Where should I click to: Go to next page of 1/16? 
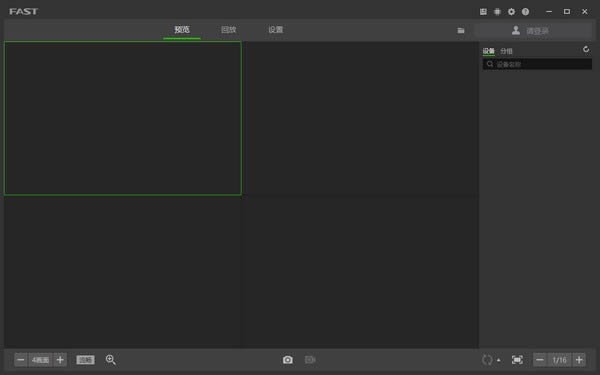(579, 360)
